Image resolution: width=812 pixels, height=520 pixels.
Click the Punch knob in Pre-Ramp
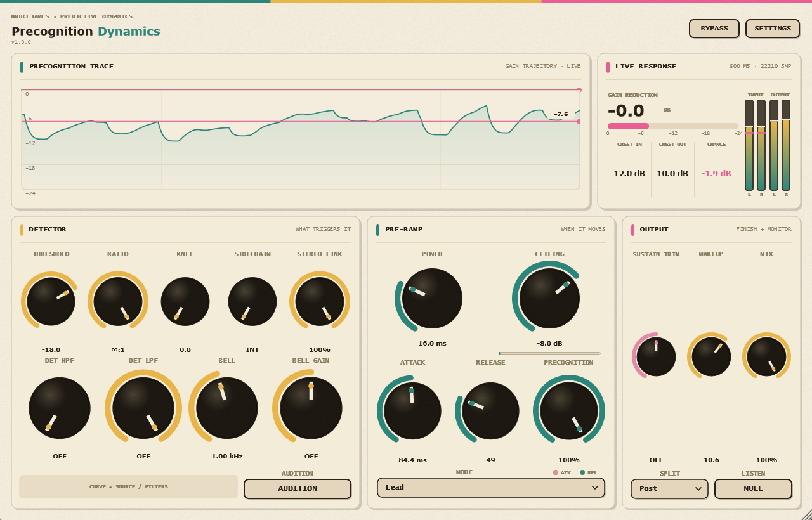pos(432,298)
